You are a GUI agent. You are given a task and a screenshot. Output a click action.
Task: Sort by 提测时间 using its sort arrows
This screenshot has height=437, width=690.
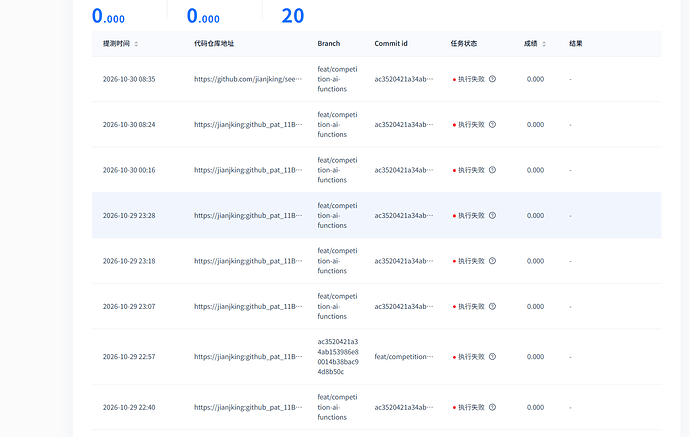[136, 44]
